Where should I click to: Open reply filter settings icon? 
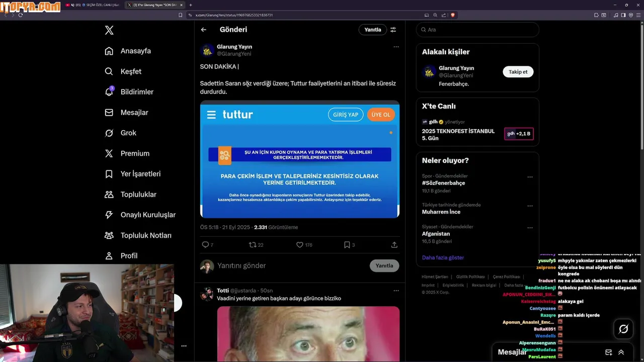393,30
